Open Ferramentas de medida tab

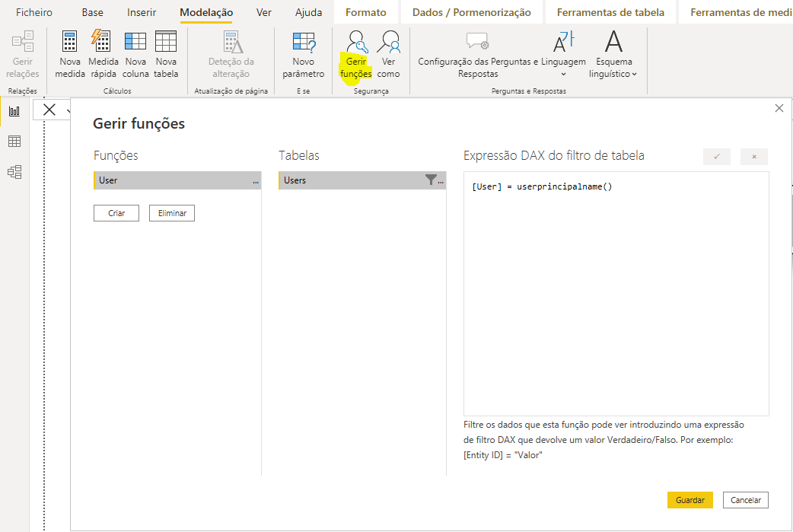(x=736, y=12)
